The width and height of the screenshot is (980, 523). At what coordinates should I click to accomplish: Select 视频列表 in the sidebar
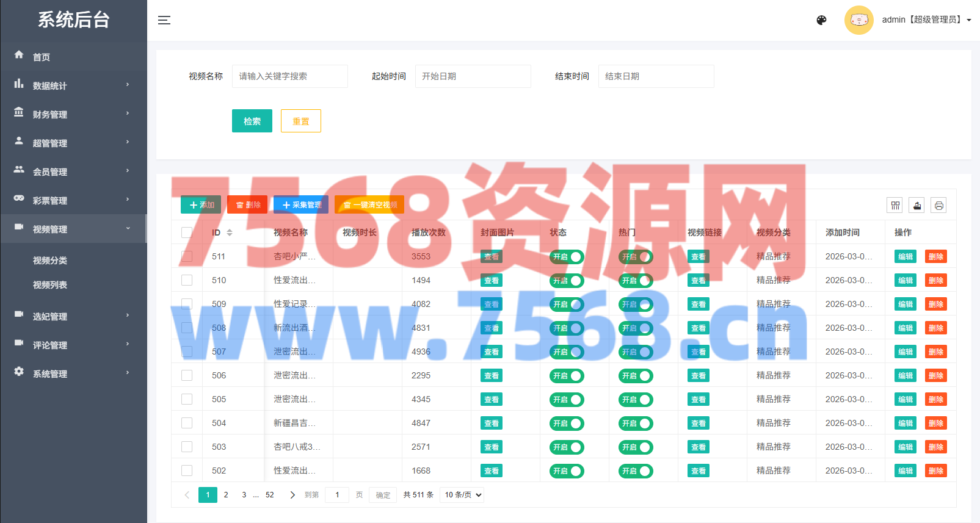[50, 285]
